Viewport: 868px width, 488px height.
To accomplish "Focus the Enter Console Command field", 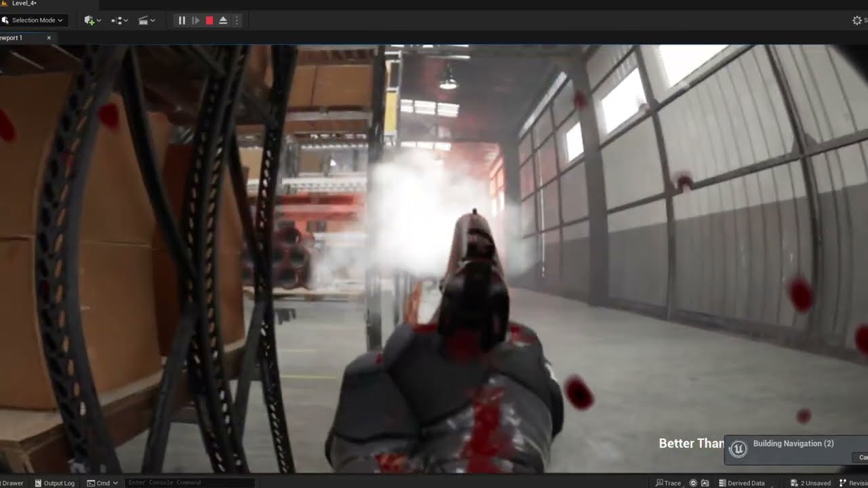I will 190,483.
